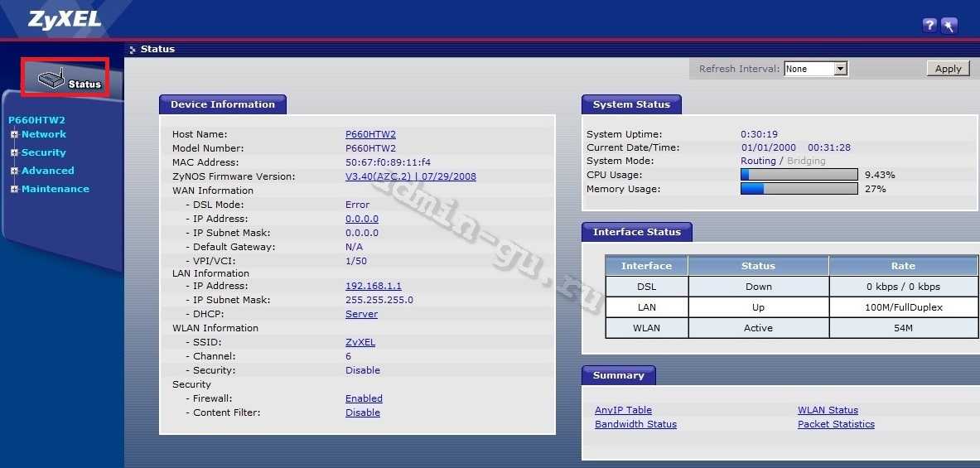Open the Security menu in the sidebar
The height and width of the screenshot is (468, 980).
point(44,152)
